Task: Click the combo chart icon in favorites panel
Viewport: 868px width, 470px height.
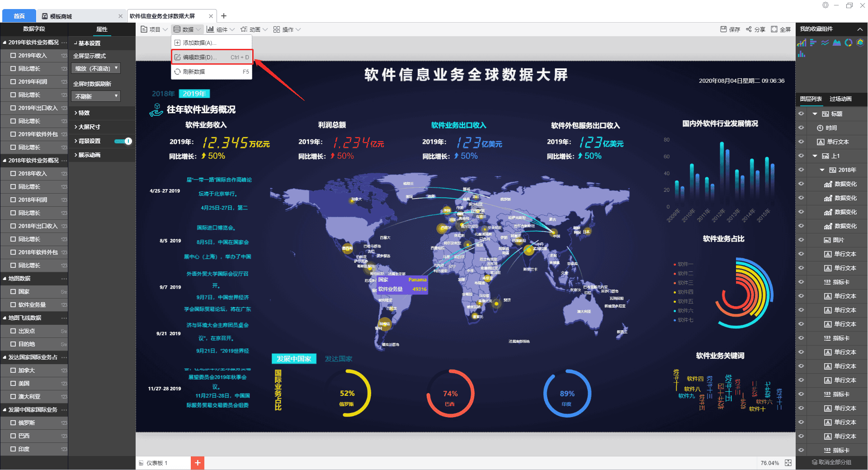Action: click(802, 43)
